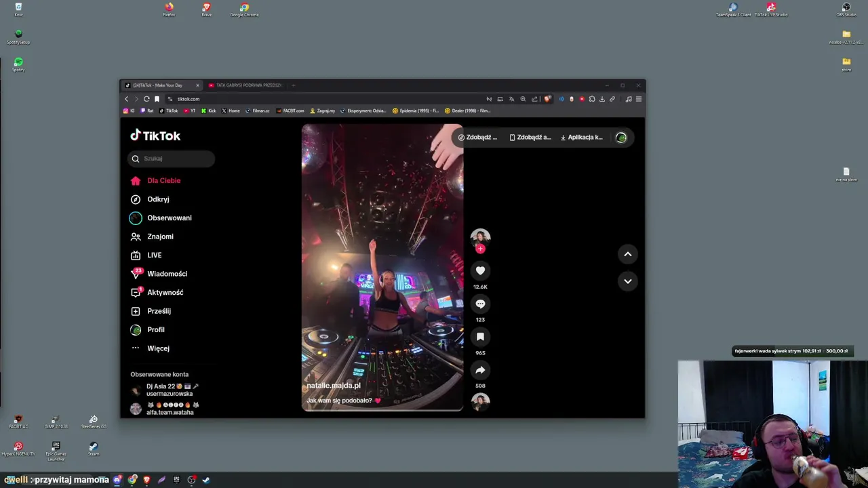Select the Google Chrome desktop shortcut

click(x=244, y=9)
